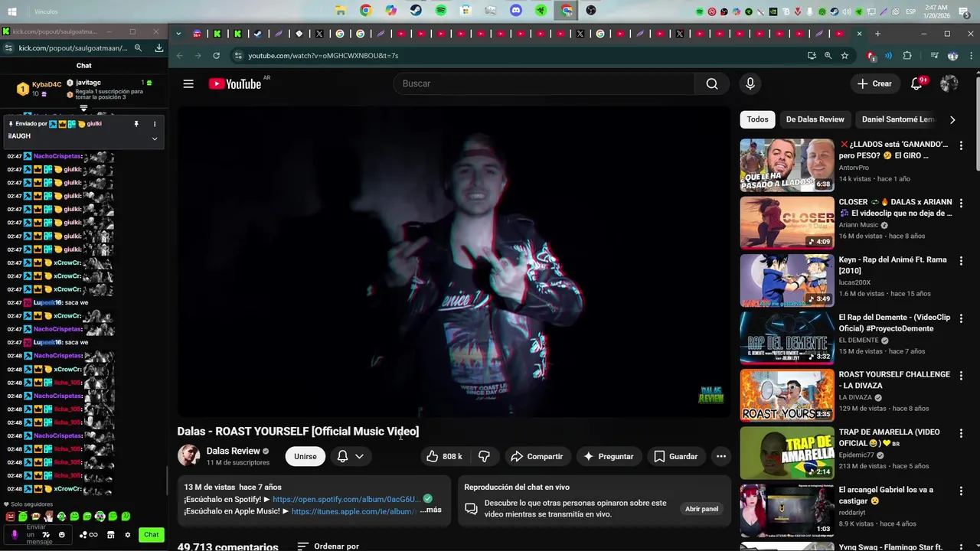Viewport: 980px width, 551px height.
Task: Open OBS Studio from the taskbar
Action: (591, 11)
